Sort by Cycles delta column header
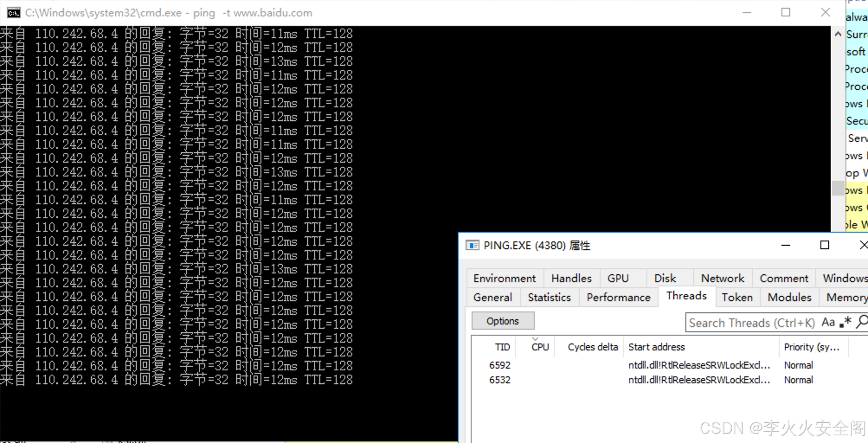This screenshot has width=868, height=443. click(x=590, y=347)
